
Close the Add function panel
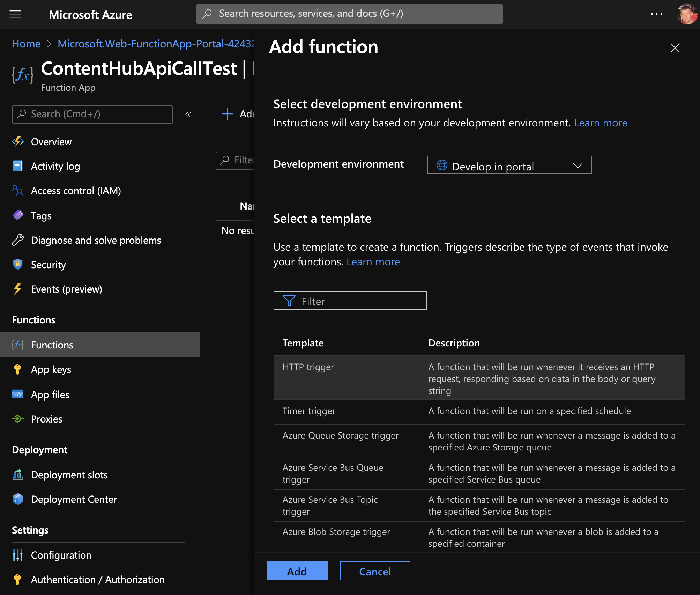pyautogui.click(x=675, y=48)
